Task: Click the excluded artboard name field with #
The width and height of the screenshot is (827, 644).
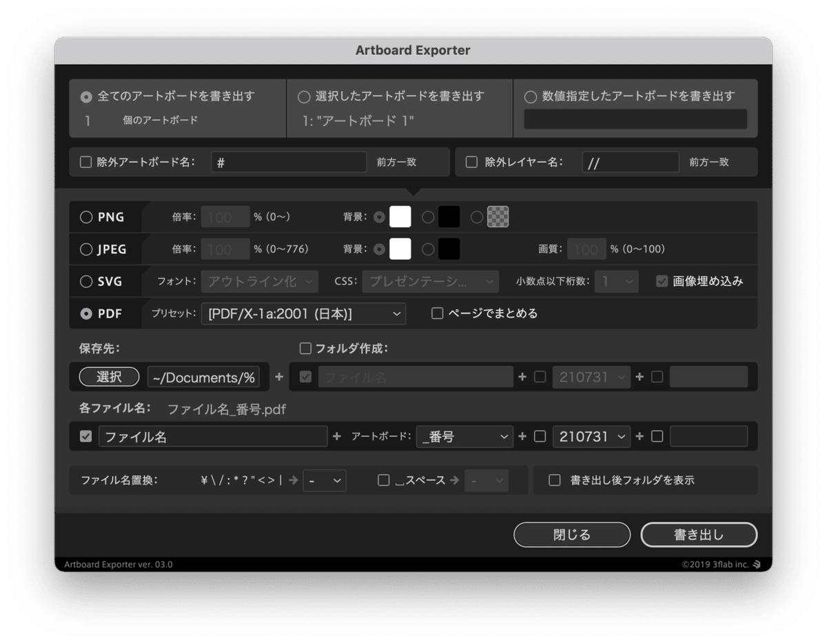Action: pos(289,163)
